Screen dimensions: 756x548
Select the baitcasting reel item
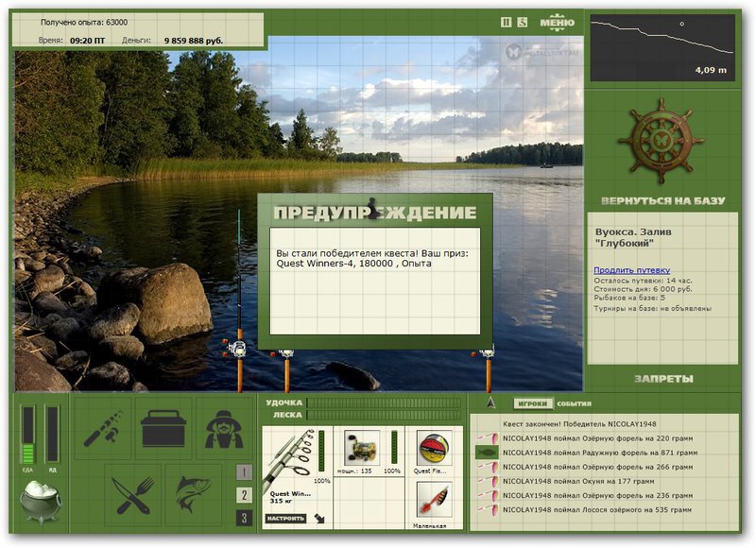coord(362,448)
